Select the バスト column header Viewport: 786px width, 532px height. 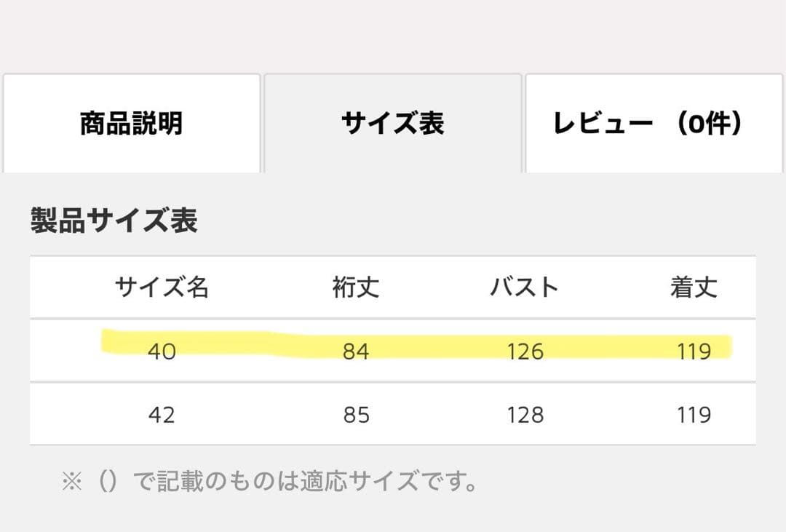tap(525, 287)
